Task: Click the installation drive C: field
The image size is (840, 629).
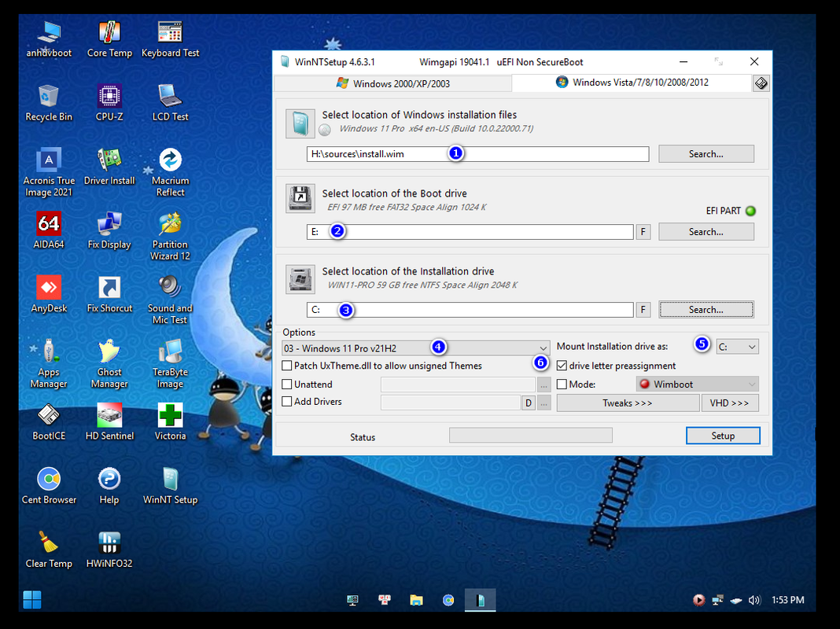Action: (470, 310)
